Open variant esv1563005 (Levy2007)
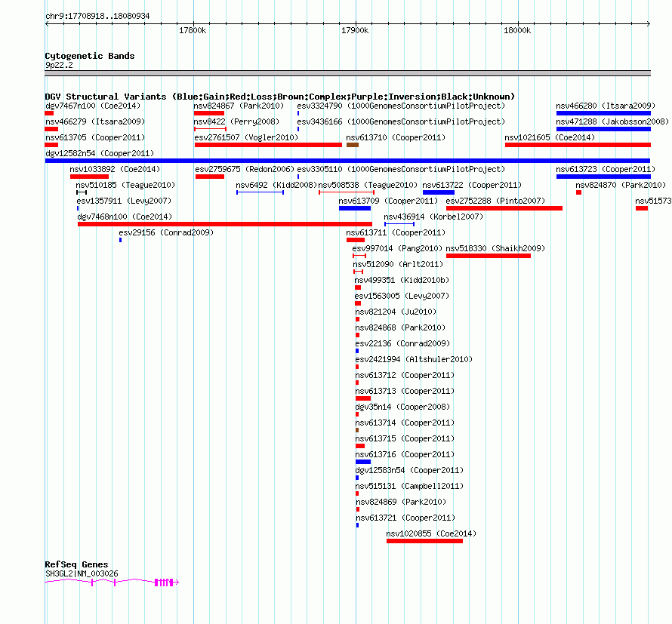This screenshot has width=672, height=624. coord(402,296)
